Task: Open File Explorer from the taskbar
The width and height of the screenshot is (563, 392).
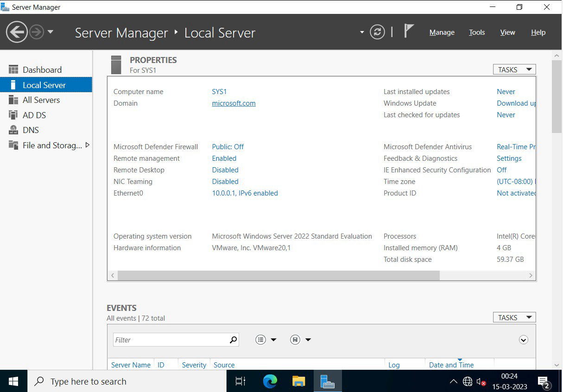Action: tap(298, 381)
